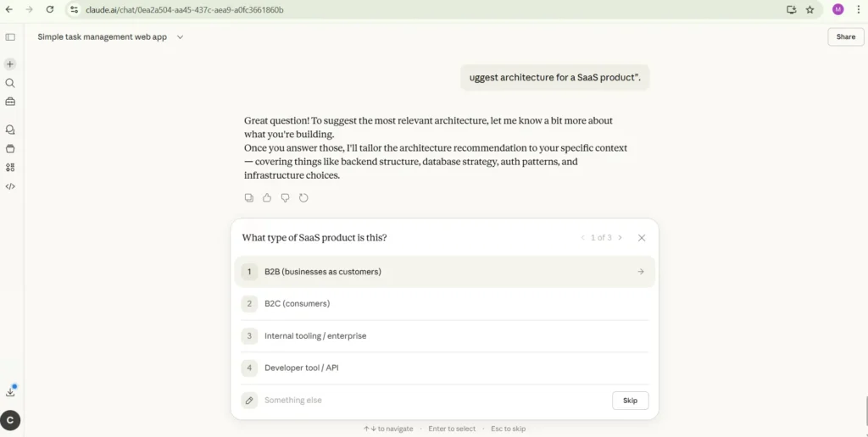Retry the response with the regenerate icon
Screen dimensions: 868x437
pyautogui.click(x=303, y=198)
